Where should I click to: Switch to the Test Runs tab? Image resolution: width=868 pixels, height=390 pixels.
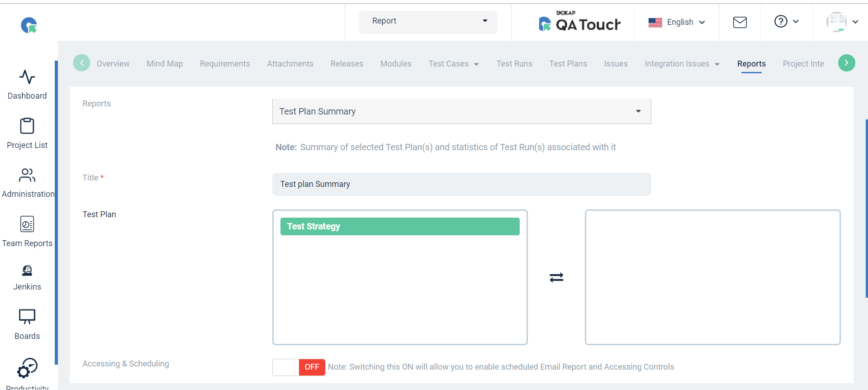pos(514,64)
